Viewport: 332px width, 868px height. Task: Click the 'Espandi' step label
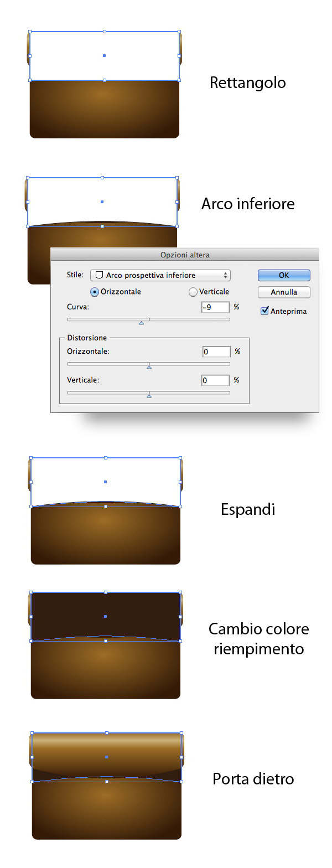click(x=248, y=509)
